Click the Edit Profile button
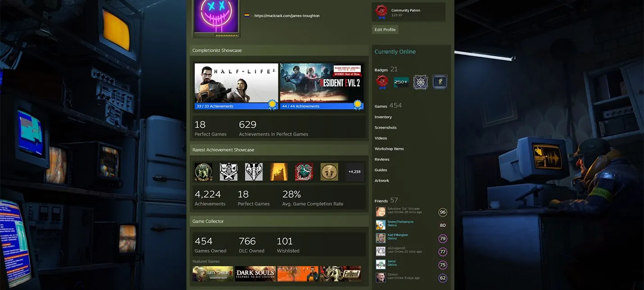This screenshot has height=290, width=644. (x=385, y=30)
